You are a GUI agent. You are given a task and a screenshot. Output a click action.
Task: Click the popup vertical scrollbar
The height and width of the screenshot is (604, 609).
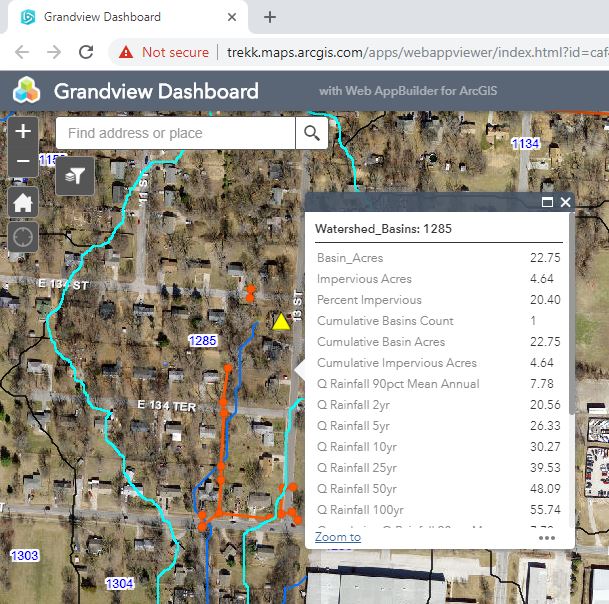point(572,313)
